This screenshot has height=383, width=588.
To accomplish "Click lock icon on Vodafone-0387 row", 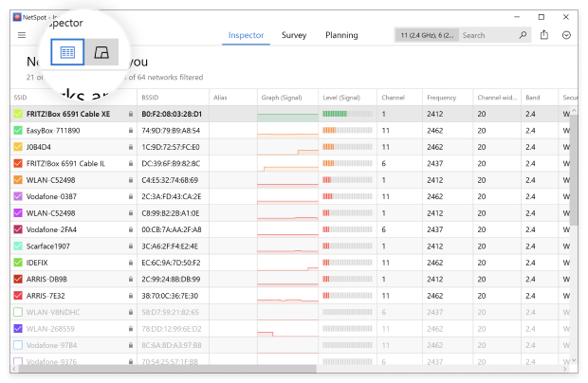I will [x=131, y=196].
